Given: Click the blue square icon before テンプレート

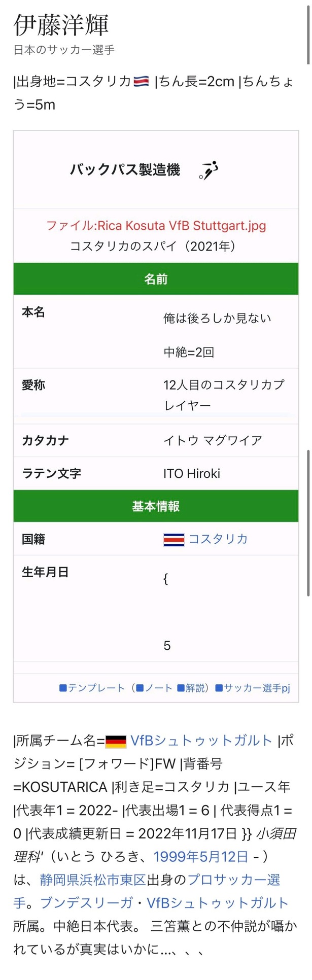Looking at the screenshot, I should (63, 688).
